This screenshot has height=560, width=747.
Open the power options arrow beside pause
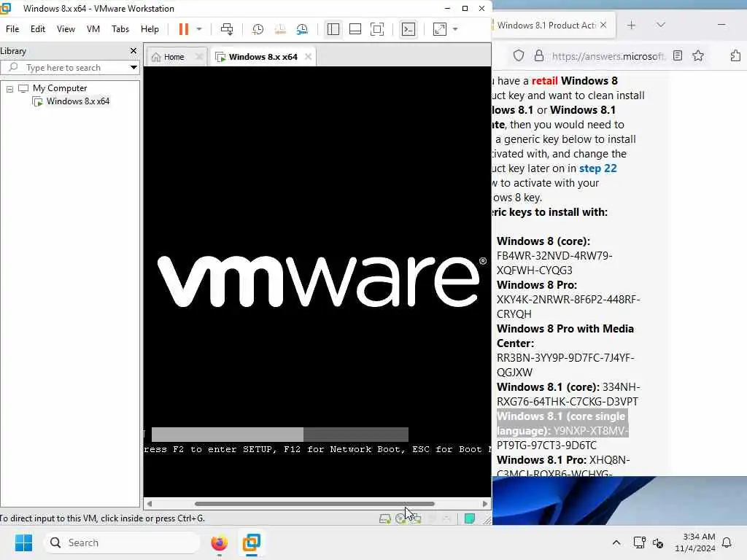199,29
